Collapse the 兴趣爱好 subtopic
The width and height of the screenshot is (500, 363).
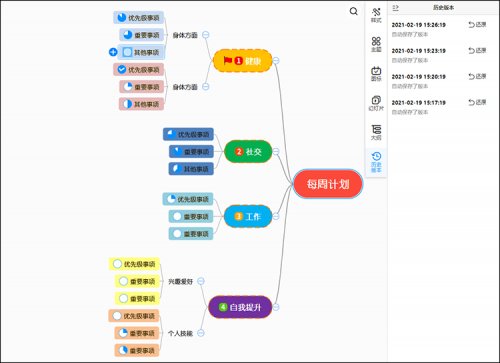(201, 281)
